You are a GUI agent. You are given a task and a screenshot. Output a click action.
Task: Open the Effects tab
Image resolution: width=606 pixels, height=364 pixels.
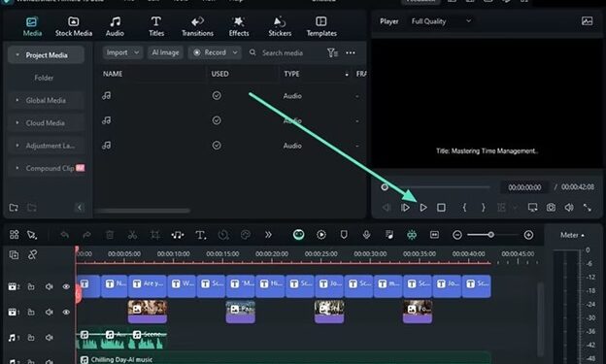(x=239, y=26)
